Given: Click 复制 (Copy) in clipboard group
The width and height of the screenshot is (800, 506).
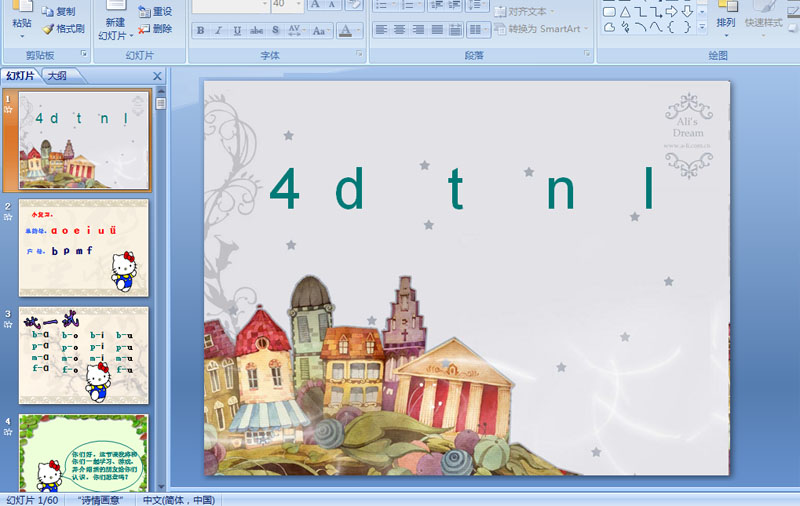Looking at the screenshot, I should tap(58, 11).
